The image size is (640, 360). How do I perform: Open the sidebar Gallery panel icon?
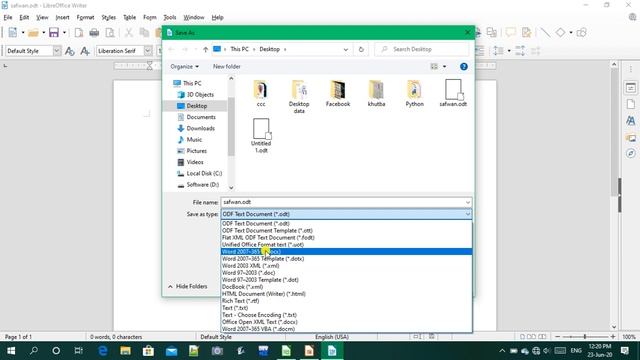tap(631, 138)
